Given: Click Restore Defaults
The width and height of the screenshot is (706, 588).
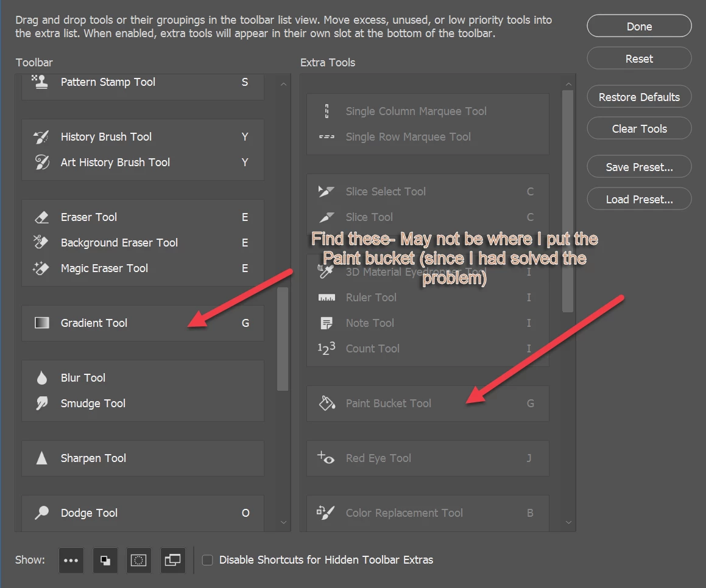Looking at the screenshot, I should coord(639,97).
